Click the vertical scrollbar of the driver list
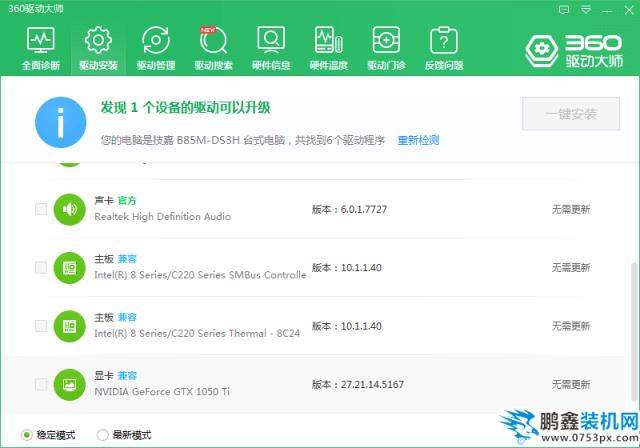Screen dimensions: 640x448 point(634,331)
